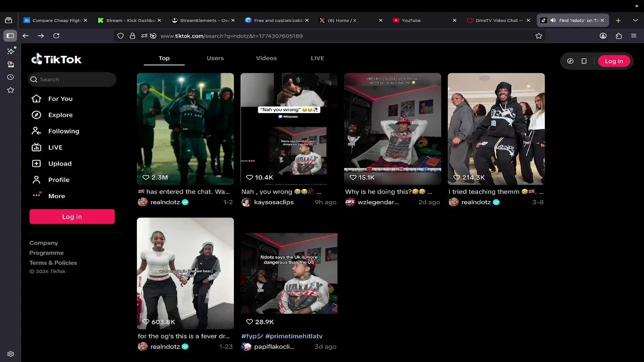Open the browser account icon
The width and height of the screenshot is (644, 362).
tap(603, 36)
